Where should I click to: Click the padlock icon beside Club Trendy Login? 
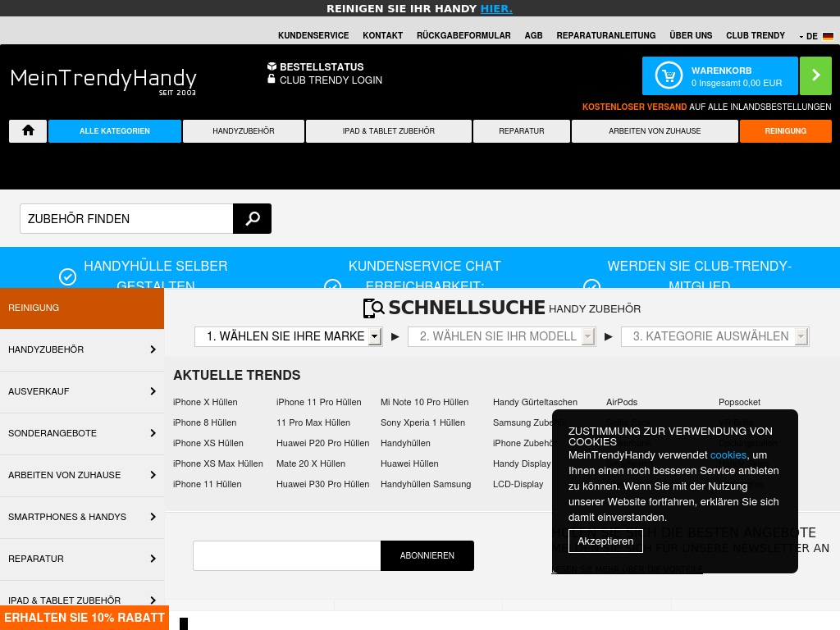pos(272,80)
